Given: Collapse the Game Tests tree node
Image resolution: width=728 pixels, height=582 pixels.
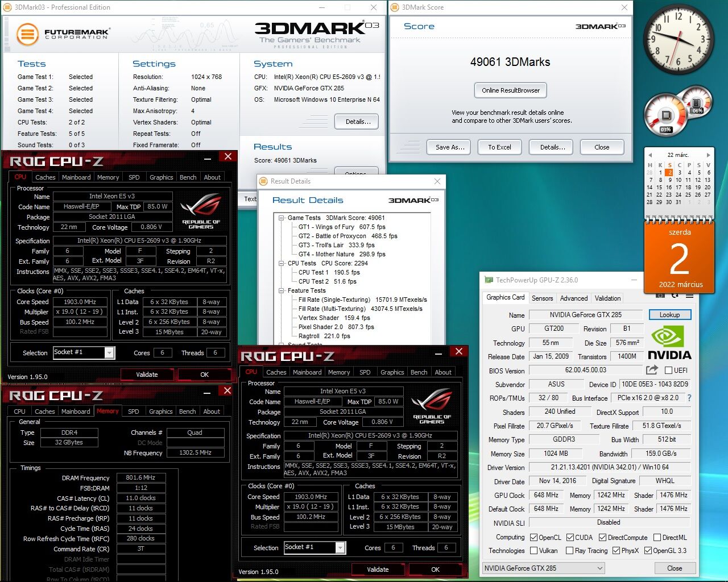Looking at the screenshot, I should 281,218.
